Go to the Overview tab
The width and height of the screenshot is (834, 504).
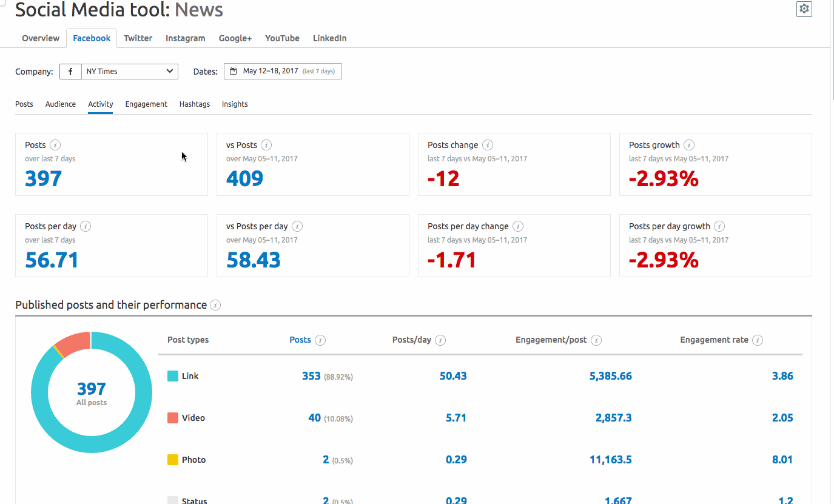coord(41,38)
